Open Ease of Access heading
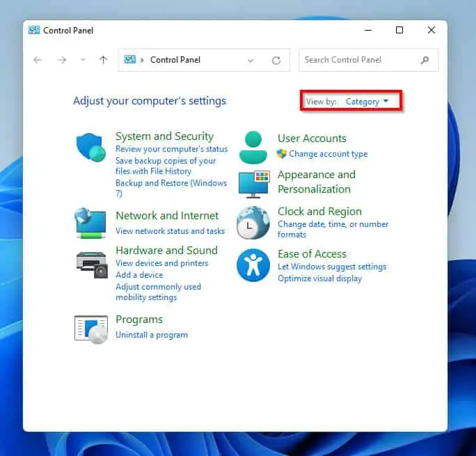 tap(312, 254)
